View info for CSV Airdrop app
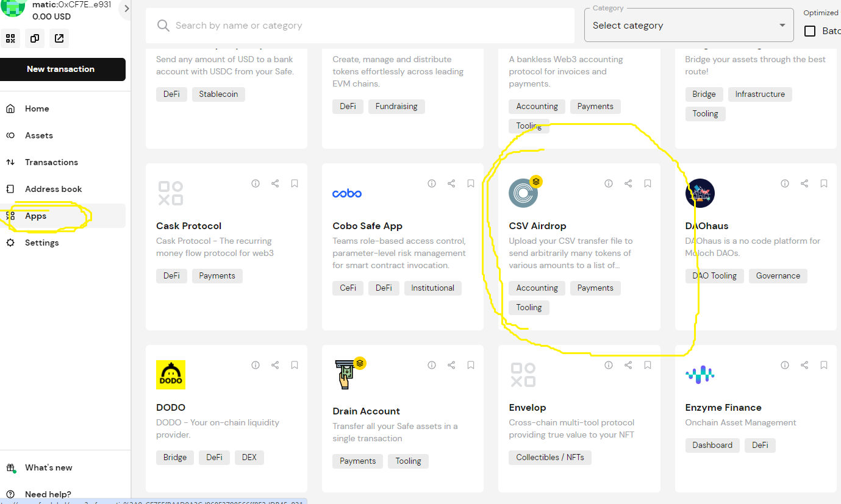Screen dimensions: 841x504 609,183
